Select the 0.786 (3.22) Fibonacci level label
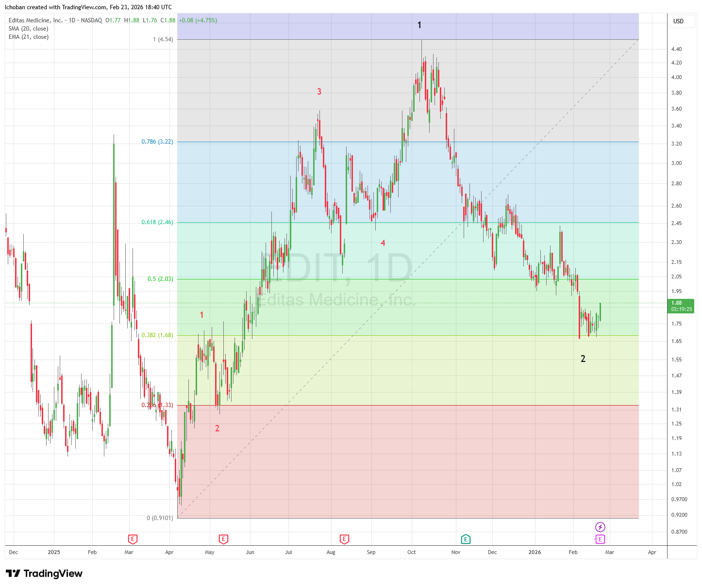This screenshot has height=588, width=702. point(157,142)
